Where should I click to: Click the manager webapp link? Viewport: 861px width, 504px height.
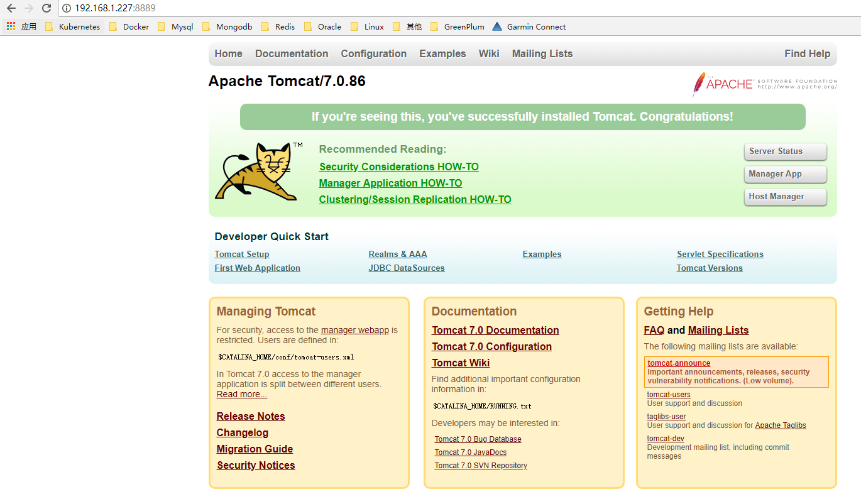click(355, 330)
